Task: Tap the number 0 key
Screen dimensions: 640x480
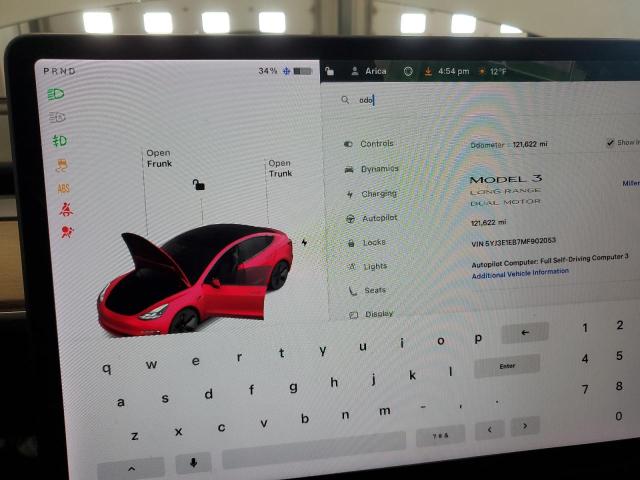Action: (619, 416)
